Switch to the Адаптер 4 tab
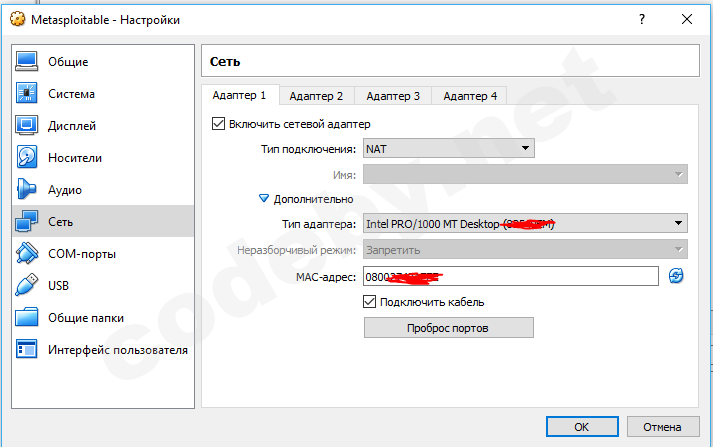 pyautogui.click(x=470, y=96)
